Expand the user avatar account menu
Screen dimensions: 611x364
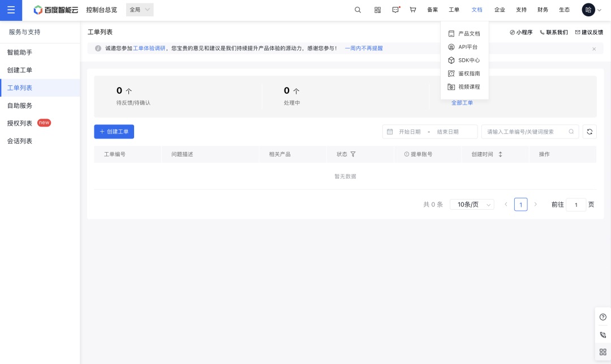click(592, 10)
